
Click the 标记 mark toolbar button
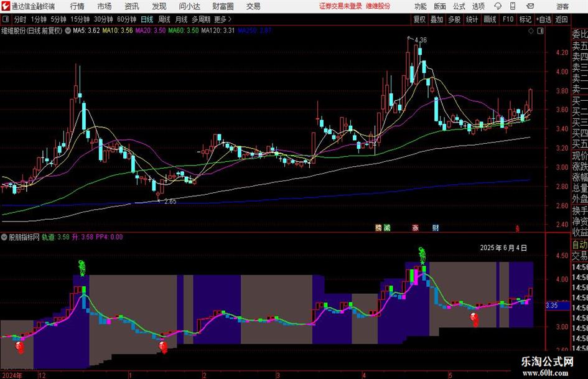[525, 19]
